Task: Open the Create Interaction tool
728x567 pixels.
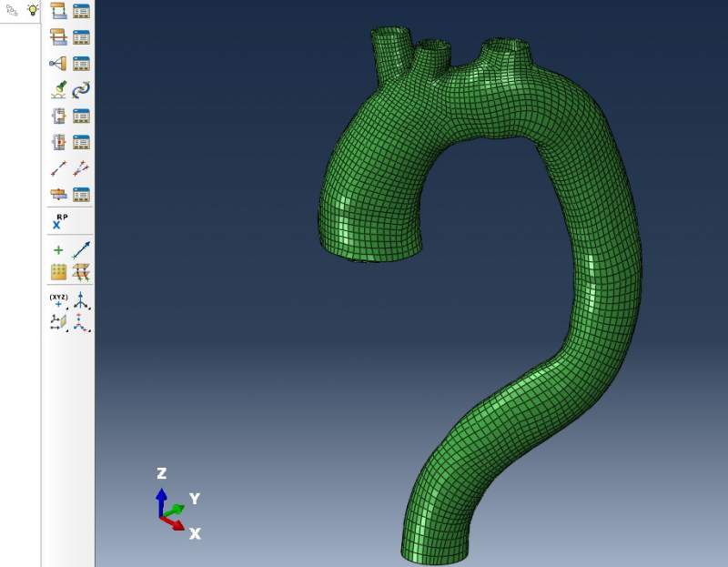Action: [x=58, y=10]
